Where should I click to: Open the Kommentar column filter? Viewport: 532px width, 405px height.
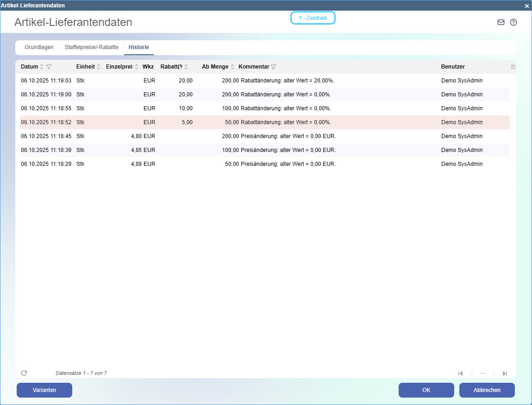pos(273,67)
